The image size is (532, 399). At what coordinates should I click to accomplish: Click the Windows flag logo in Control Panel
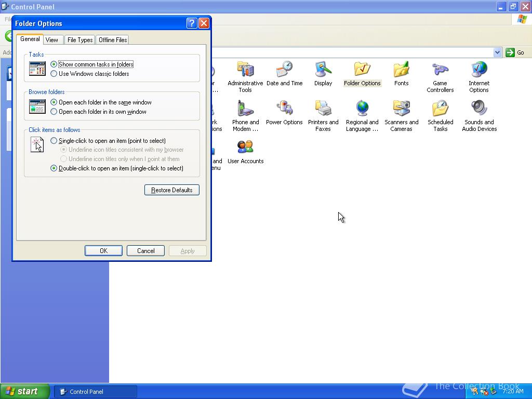(x=522, y=19)
